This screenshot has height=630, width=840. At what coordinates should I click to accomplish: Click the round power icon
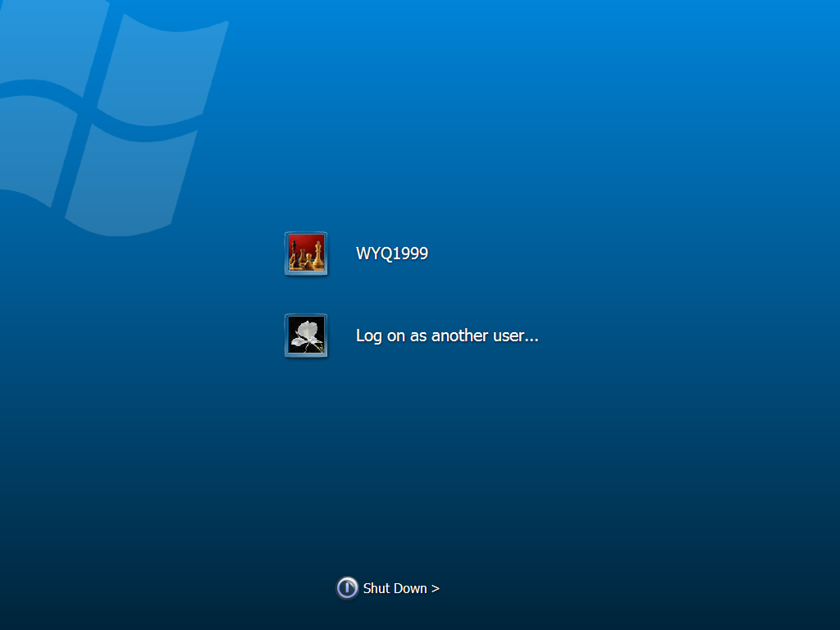pos(347,588)
